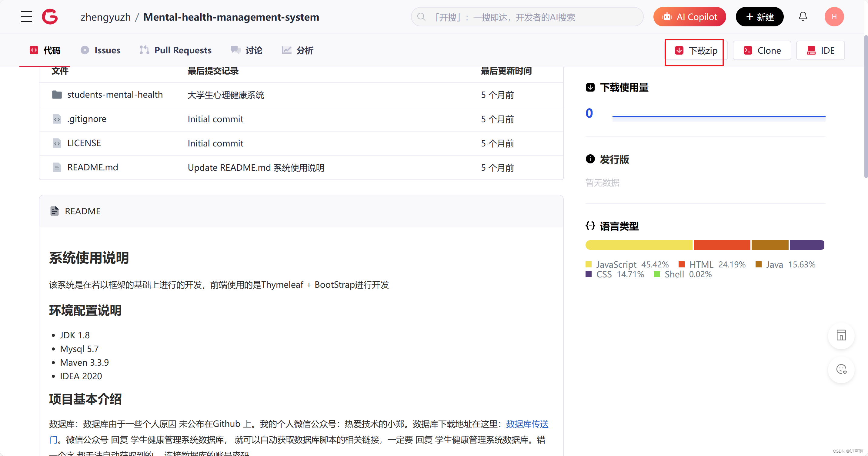Screen dimensions: 868x456
Task: Open the hamburger navigation menu
Action: coord(27,16)
